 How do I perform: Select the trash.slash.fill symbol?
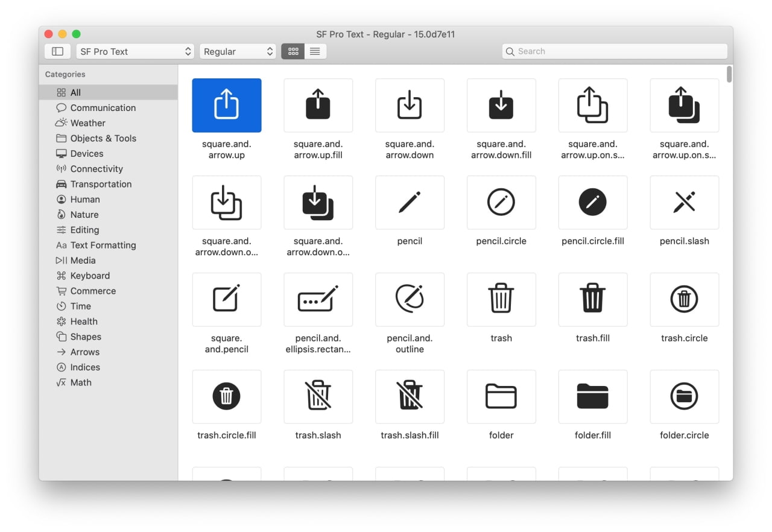(x=410, y=397)
